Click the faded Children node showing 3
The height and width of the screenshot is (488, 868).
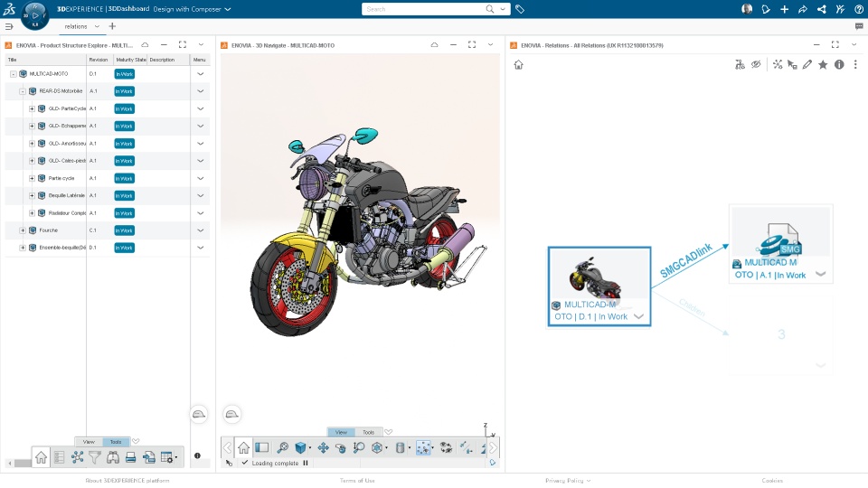tap(781, 334)
